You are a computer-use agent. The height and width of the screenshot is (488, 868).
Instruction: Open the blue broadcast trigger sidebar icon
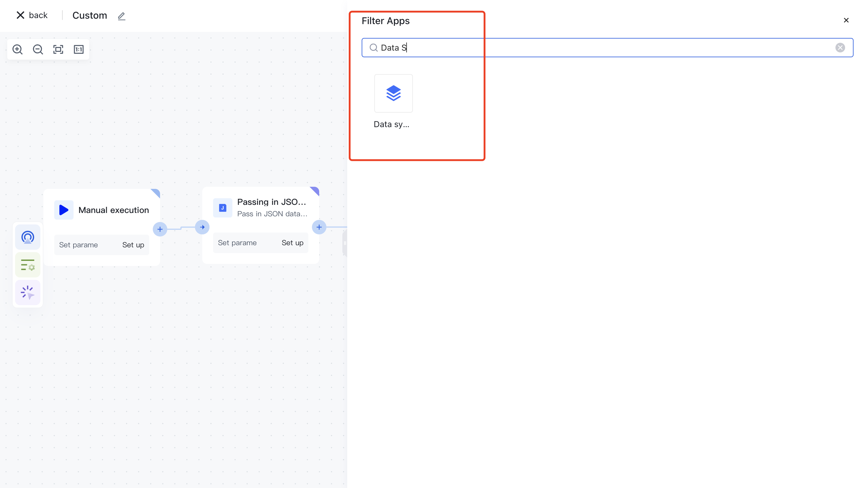point(28,237)
